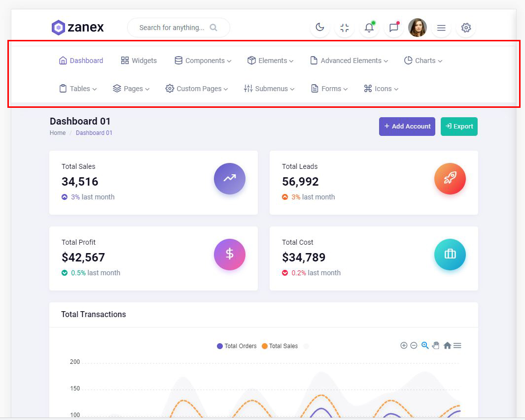Select the chart panning hand tool
This screenshot has width=525, height=420.
tap(436, 346)
